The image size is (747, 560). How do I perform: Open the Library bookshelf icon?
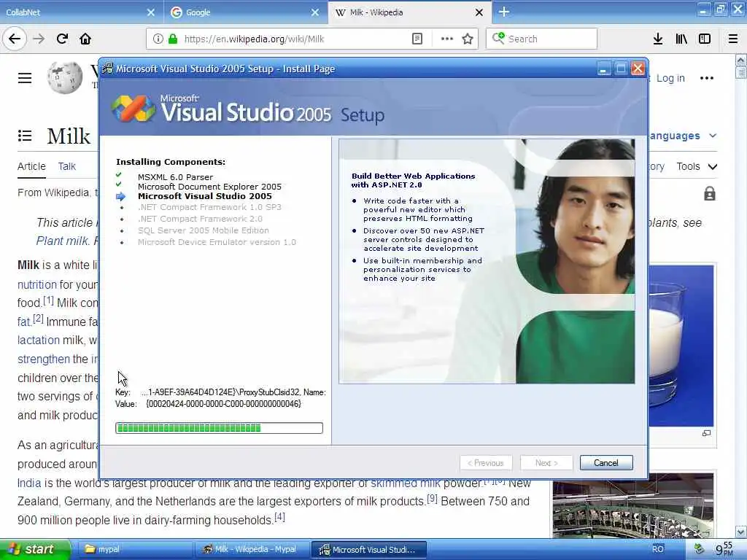point(681,39)
